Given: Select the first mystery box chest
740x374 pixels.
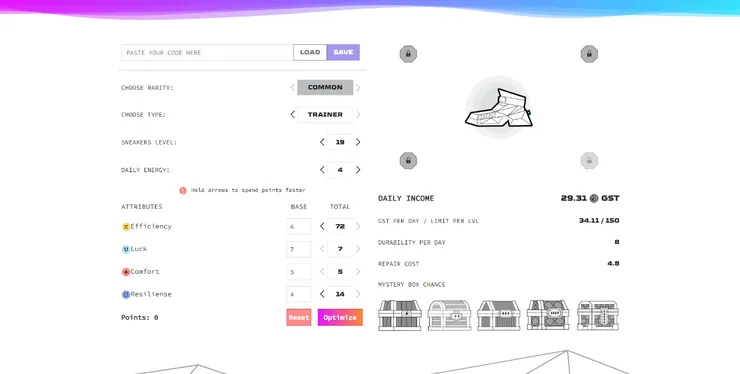Looking at the screenshot, I should tap(400, 315).
